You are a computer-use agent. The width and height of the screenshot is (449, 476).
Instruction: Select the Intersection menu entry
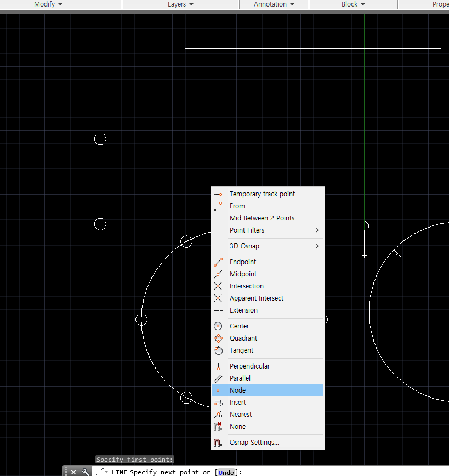(x=268, y=286)
